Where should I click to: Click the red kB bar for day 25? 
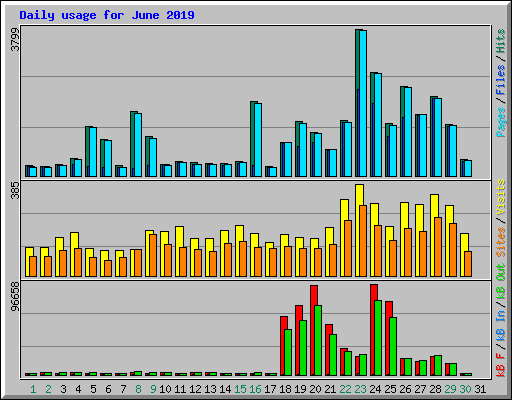point(387,339)
